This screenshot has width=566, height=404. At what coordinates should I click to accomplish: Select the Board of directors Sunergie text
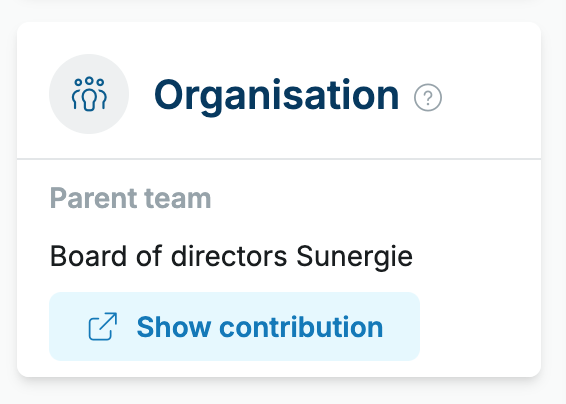231,257
